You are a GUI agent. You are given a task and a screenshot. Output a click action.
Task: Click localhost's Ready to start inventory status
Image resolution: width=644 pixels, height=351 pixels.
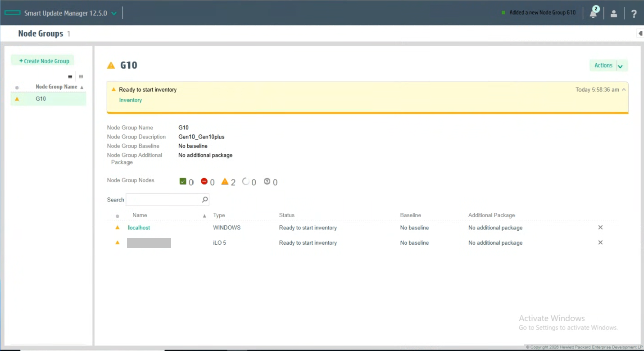(x=308, y=228)
